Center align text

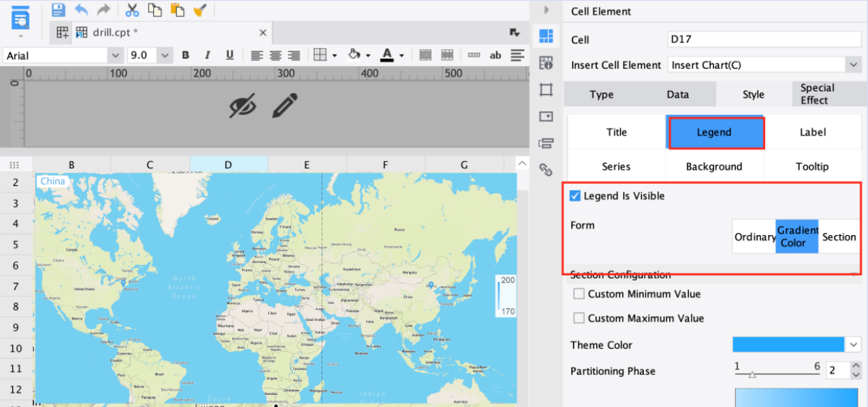(x=275, y=55)
